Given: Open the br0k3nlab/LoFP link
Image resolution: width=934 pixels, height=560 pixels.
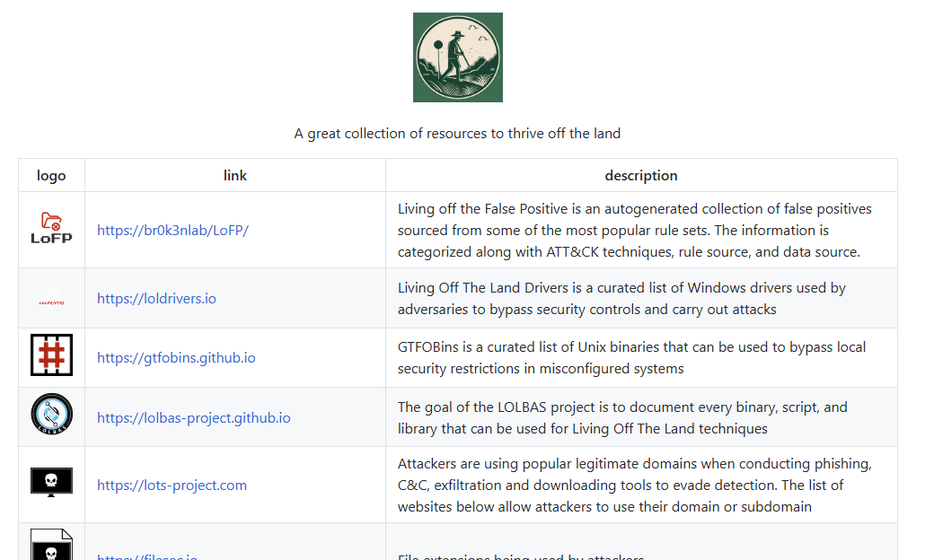Looking at the screenshot, I should (x=172, y=230).
